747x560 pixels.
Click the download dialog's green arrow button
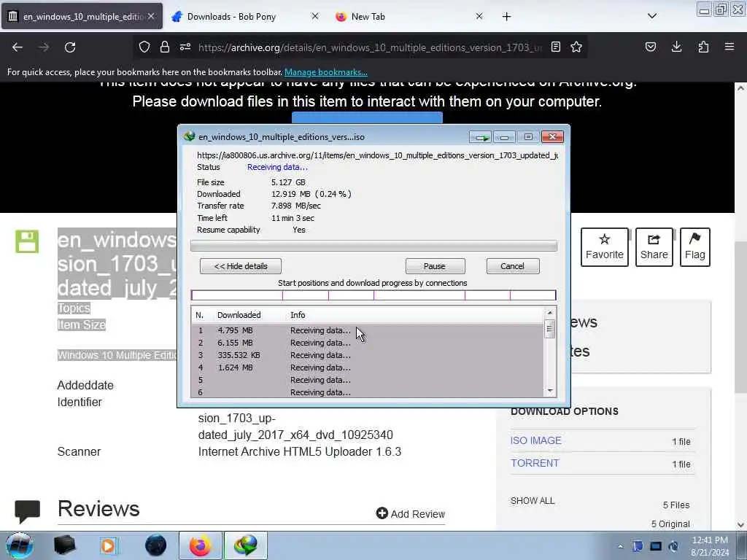pyautogui.click(x=480, y=137)
